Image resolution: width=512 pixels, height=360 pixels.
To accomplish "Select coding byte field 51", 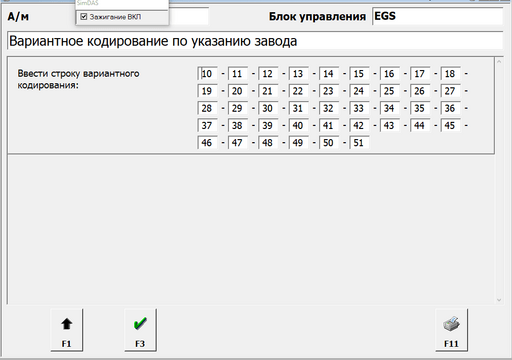I will point(359,143).
